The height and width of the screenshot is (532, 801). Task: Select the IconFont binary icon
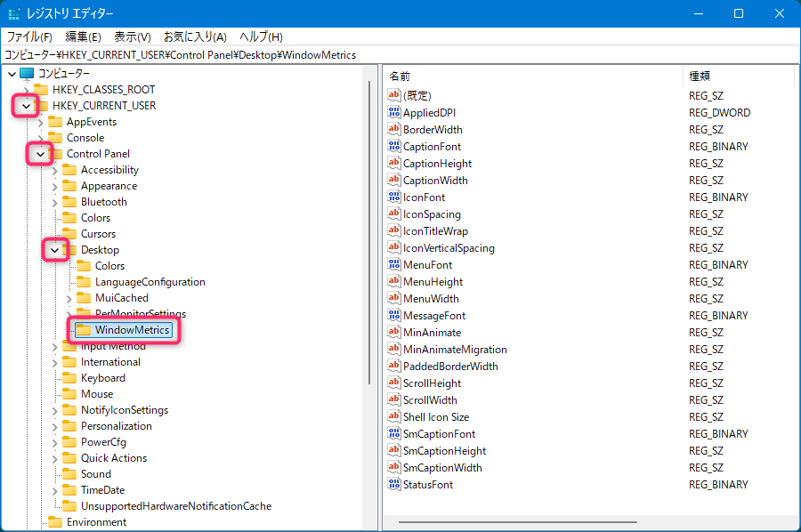point(395,197)
